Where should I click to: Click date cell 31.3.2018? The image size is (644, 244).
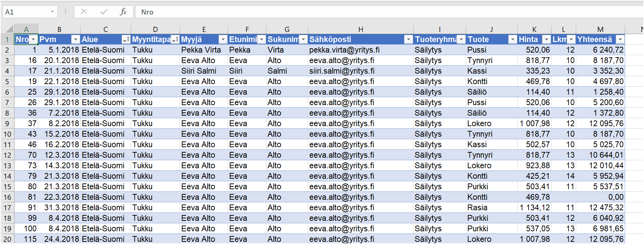pyautogui.click(x=59, y=208)
